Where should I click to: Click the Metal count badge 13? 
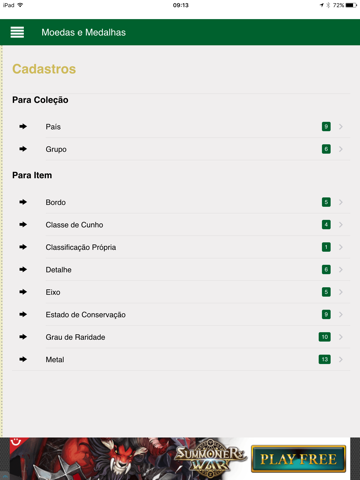[x=325, y=359]
